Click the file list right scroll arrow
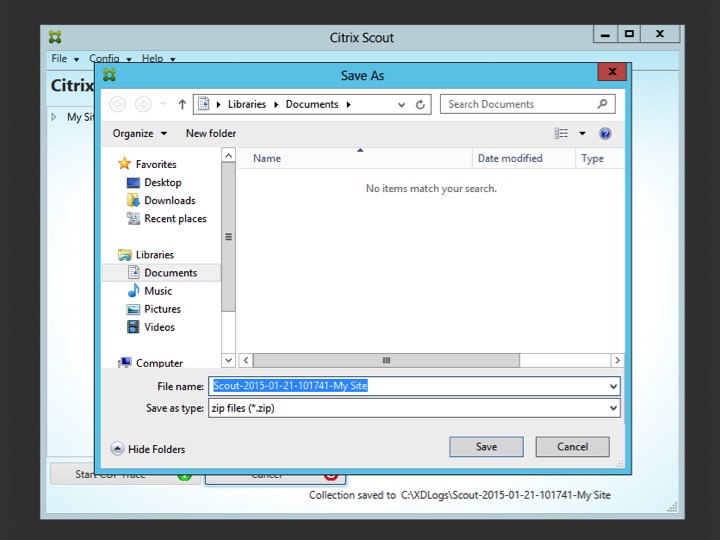720x540 pixels. click(618, 360)
